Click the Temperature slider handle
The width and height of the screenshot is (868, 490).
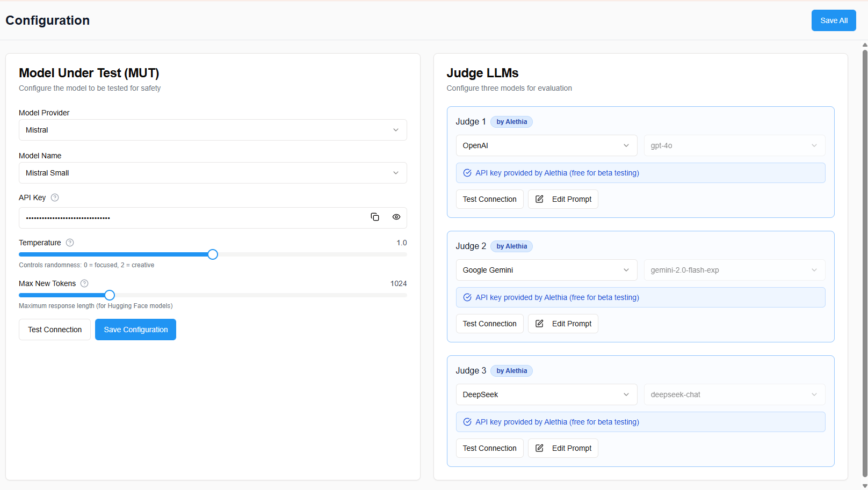[213, 254]
